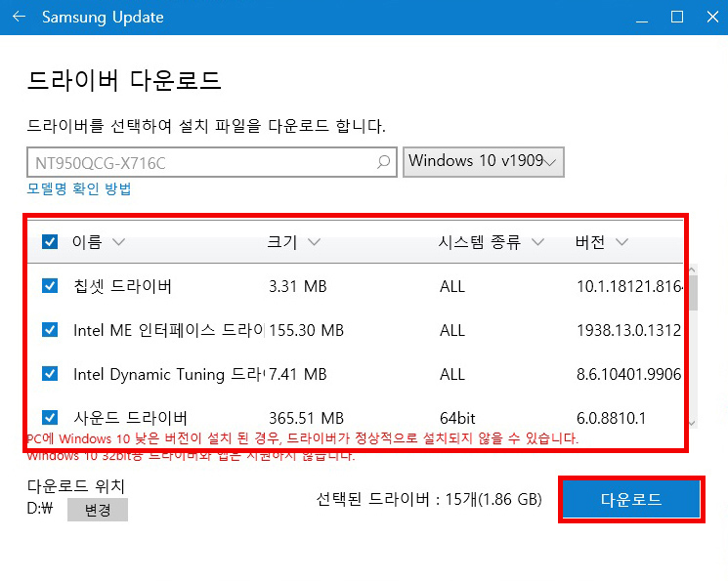Uncheck the Intel Dynamic Tuning checkbox
Screen dimensions: 728x581
tap(50, 374)
